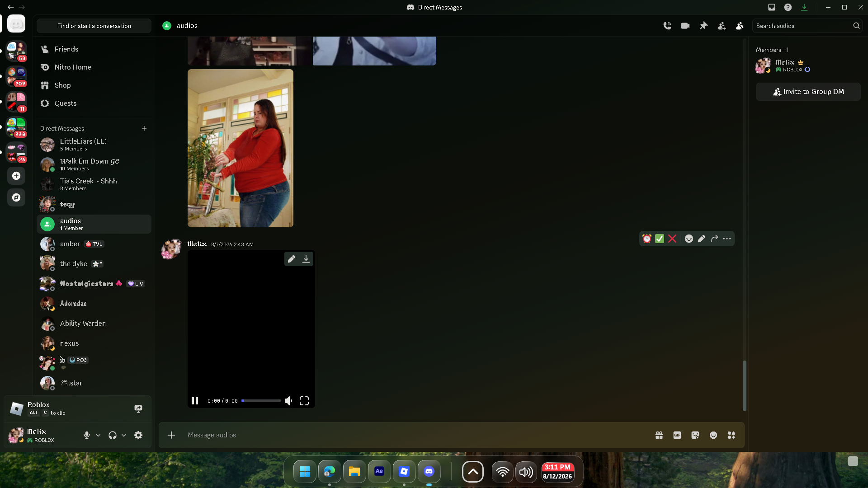The height and width of the screenshot is (488, 868).
Task: Open Tia's Creek ~ Shhh group
Action: point(94,184)
